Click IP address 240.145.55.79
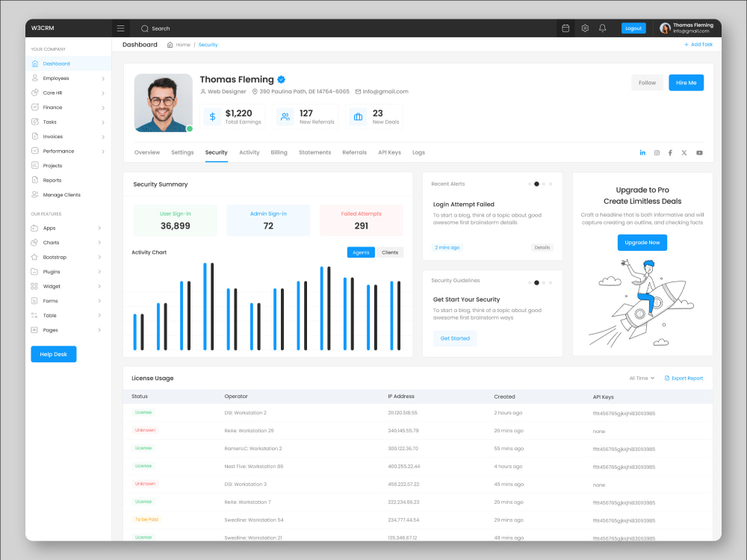Viewport: 747px width, 560px height. point(403,431)
